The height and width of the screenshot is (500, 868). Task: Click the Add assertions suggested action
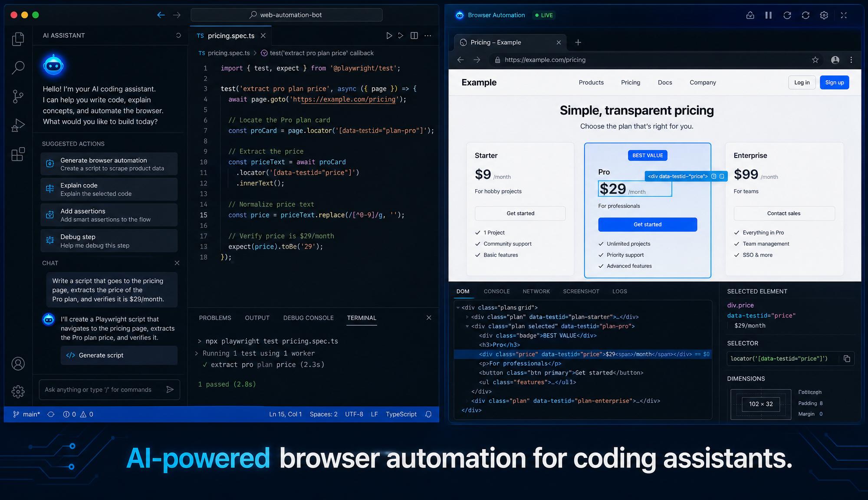point(109,215)
